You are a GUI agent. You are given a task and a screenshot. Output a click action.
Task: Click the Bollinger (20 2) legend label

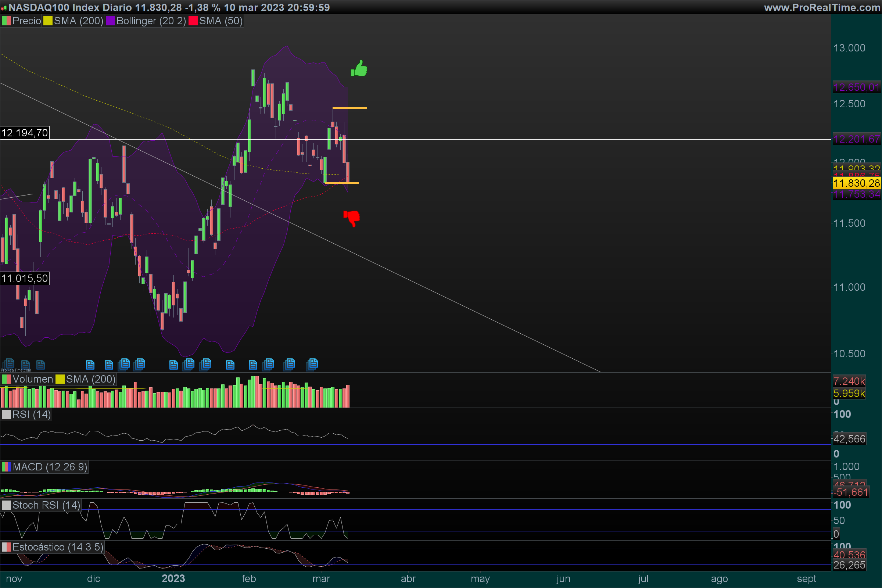[x=151, y=21]
